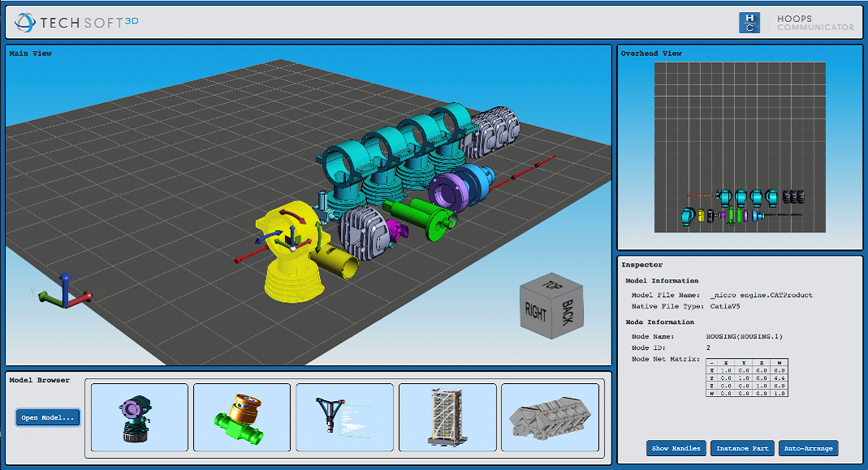Click the BACK face of the navigation cube
Screen dimensions: 868x470
[x=567, y=313]
